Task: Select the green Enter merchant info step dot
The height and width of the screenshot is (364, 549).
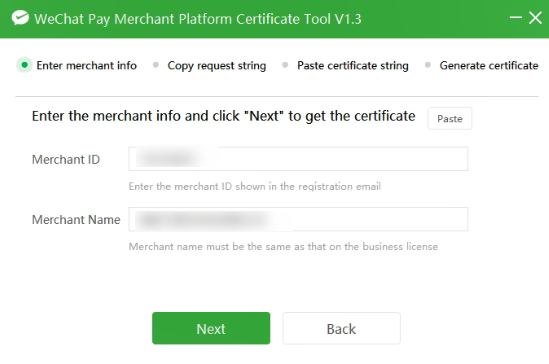Action: tap(25, 65)
